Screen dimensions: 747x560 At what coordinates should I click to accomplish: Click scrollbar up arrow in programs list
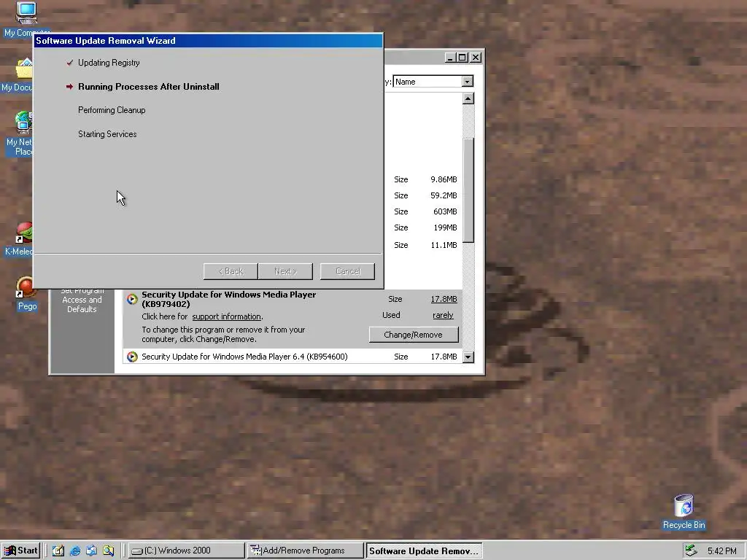click(468, 98)
